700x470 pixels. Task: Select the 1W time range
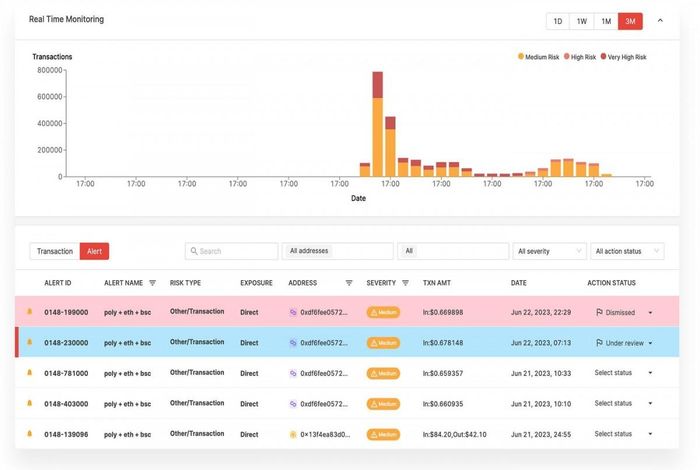(x=582, y=21)
